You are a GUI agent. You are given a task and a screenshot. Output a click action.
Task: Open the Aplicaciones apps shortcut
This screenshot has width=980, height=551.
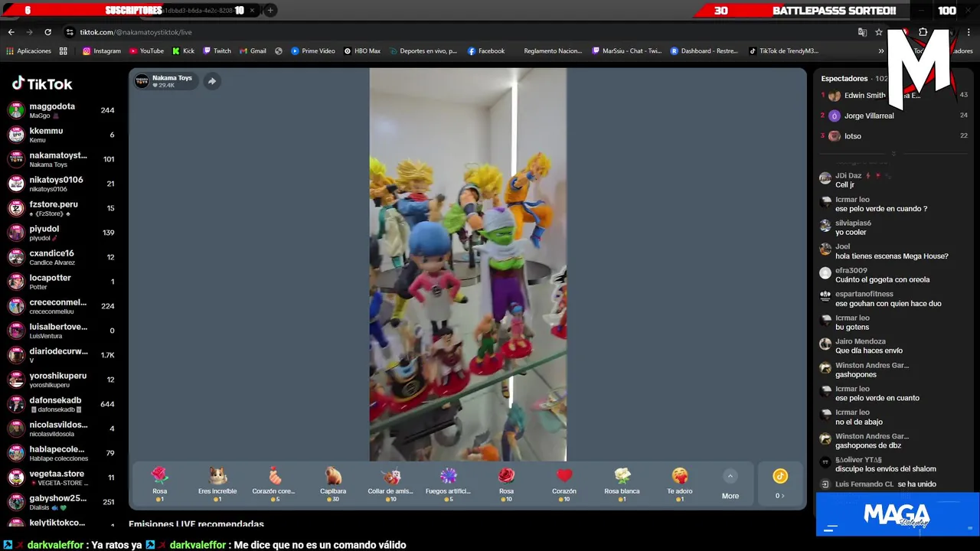click(29, 51)
